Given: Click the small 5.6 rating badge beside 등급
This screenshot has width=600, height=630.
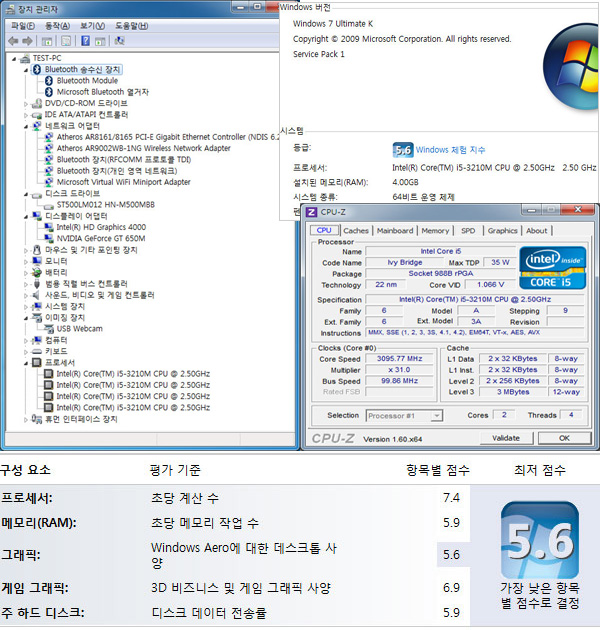Looking at the screenshot, I should coord(402,150).
